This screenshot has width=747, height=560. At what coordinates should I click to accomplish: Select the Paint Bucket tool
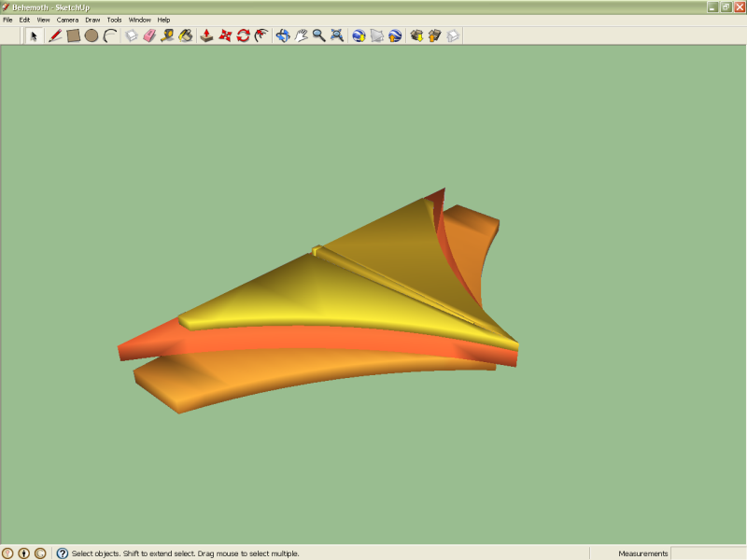click(186, 35)
